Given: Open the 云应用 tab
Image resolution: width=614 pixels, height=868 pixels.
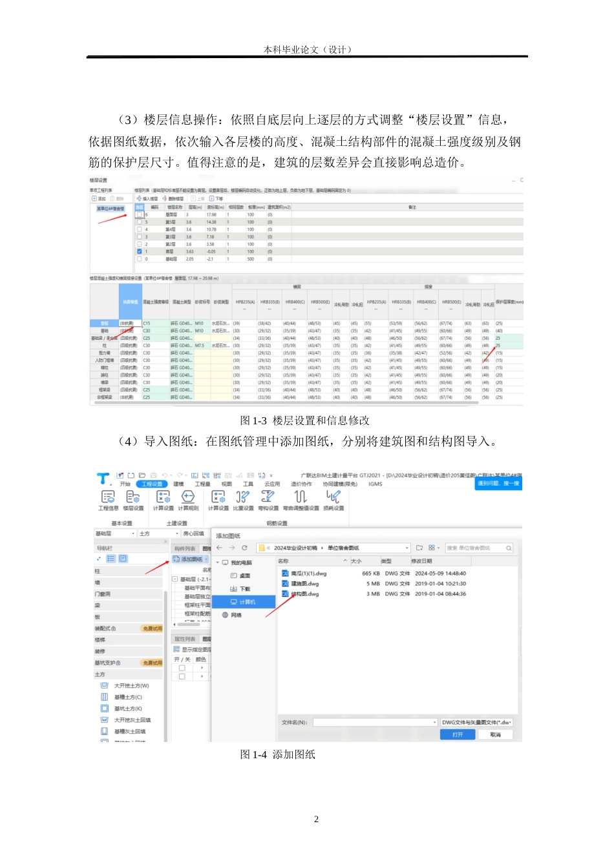Looking at the screenshot, I should point(272,482).
